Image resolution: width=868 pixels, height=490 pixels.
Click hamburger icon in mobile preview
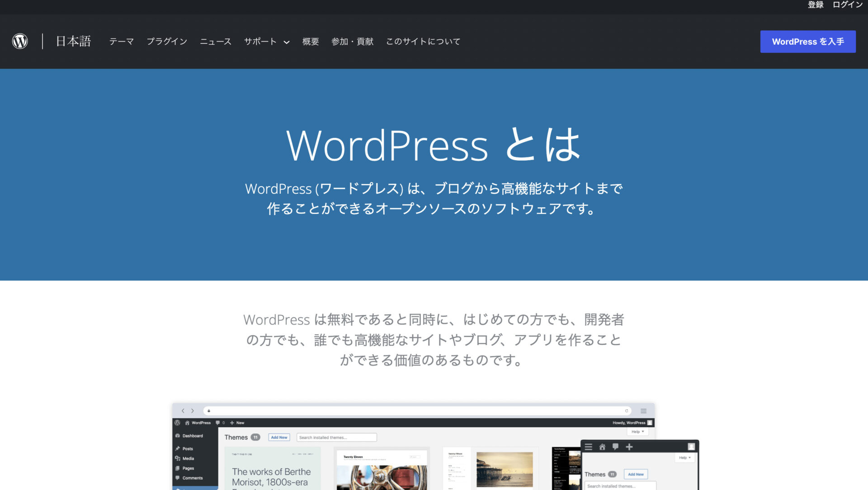pos(588,447)
